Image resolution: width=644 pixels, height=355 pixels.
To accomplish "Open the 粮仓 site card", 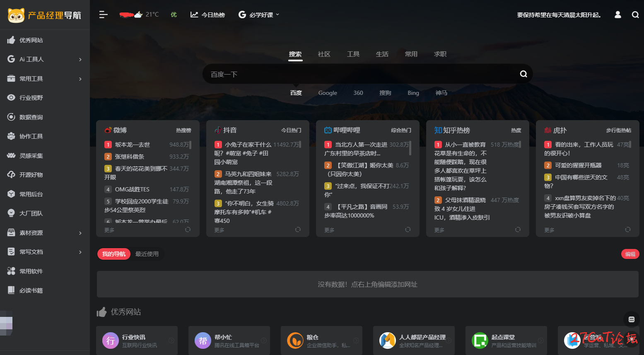I will (321, 341).
